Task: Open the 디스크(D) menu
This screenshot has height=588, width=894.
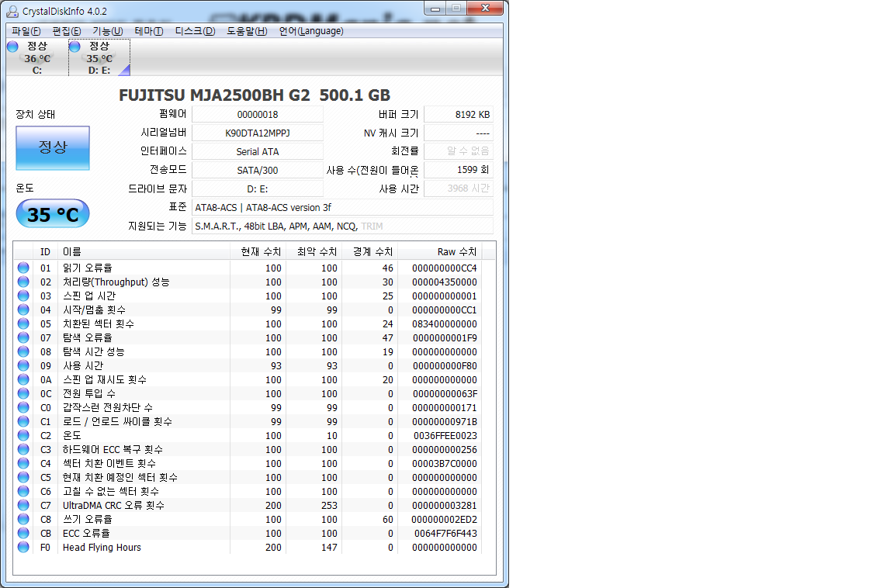Action: tap(195, 31)
